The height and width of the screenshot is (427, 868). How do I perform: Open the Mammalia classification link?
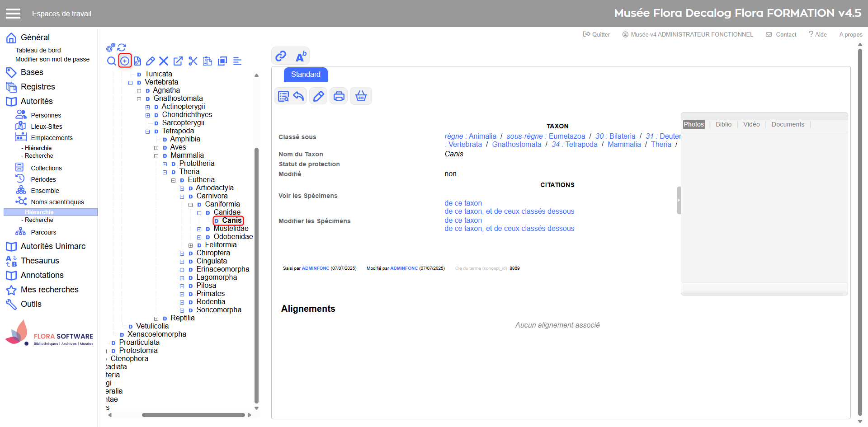click(x=624, y=145)
